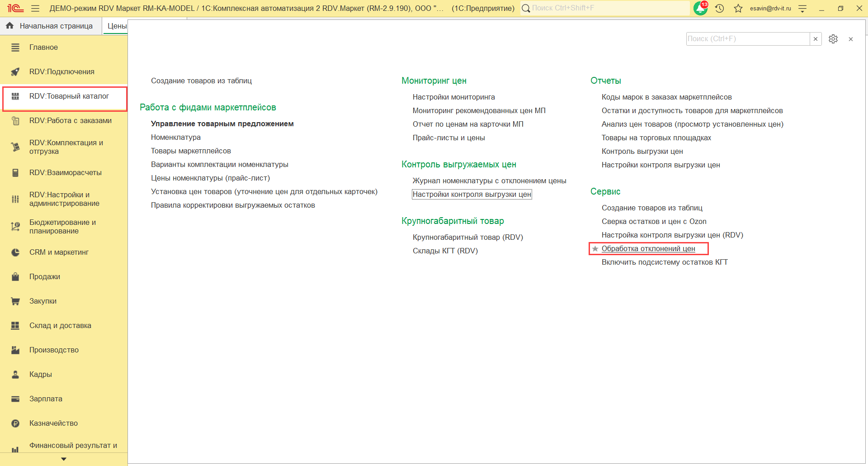
Task: Open Управление товарным предложением
Action: tap(222, 124)
